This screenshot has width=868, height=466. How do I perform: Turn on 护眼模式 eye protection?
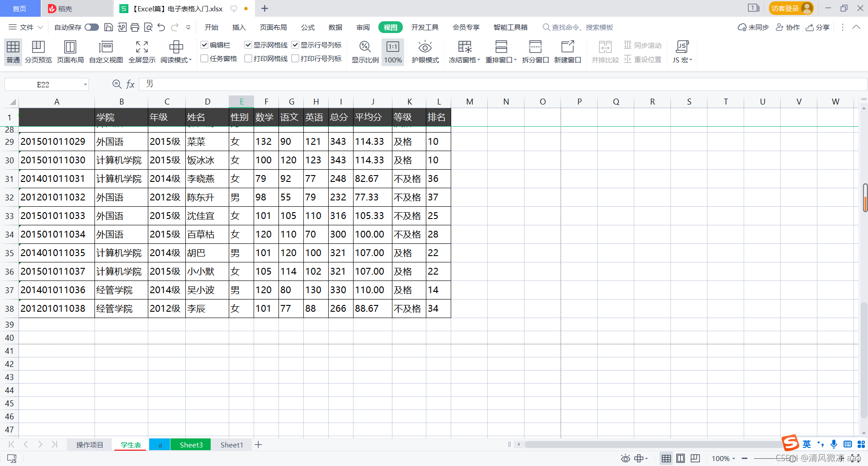pyautogui.click(x=425, y=52)
